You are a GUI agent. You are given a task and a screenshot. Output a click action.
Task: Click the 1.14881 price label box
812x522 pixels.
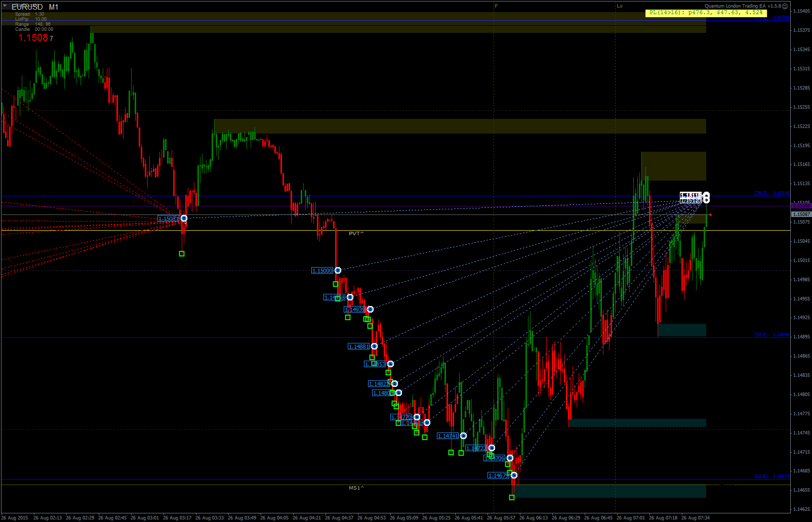pos(359,346)
